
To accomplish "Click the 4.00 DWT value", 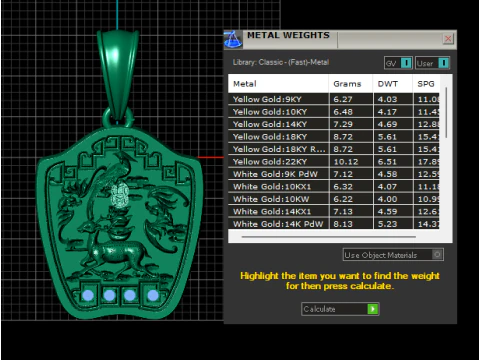I will tap(387, 199).
